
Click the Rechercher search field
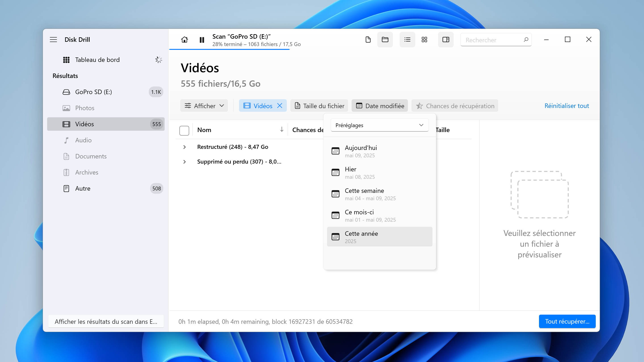[x=496, y=40]
